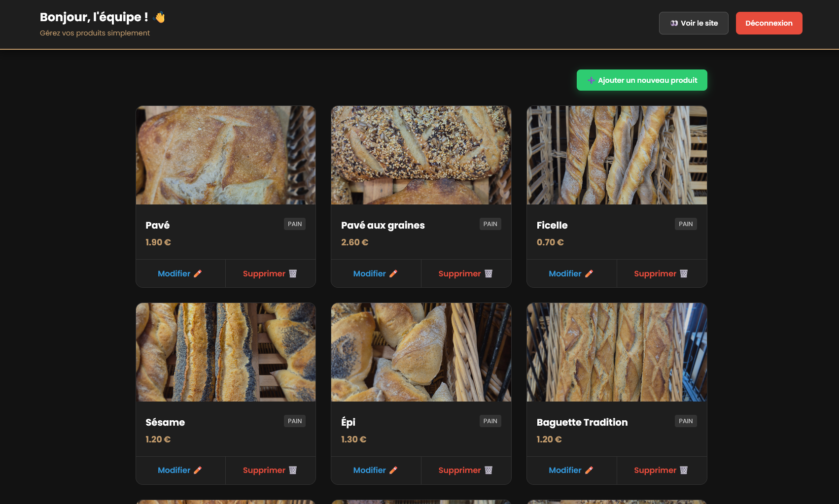Click the trash icon for Pavé aux graines

[x=489, y=273]
